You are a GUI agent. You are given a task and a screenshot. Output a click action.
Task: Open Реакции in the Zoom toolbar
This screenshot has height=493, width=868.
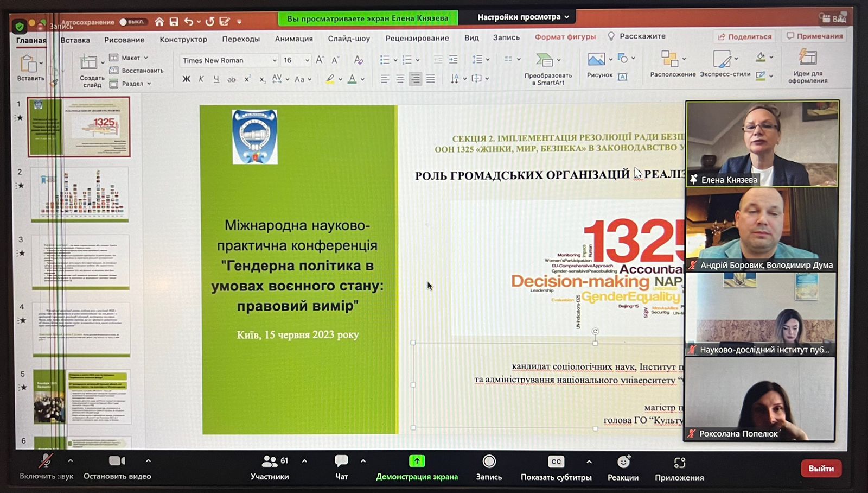click(623, 468)
